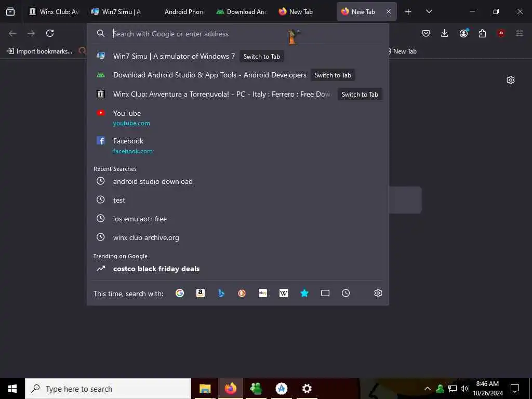532x399 pixels.
Task: Switch to Tab for Android Studio suggestion
Action: [x=332, y=75]
